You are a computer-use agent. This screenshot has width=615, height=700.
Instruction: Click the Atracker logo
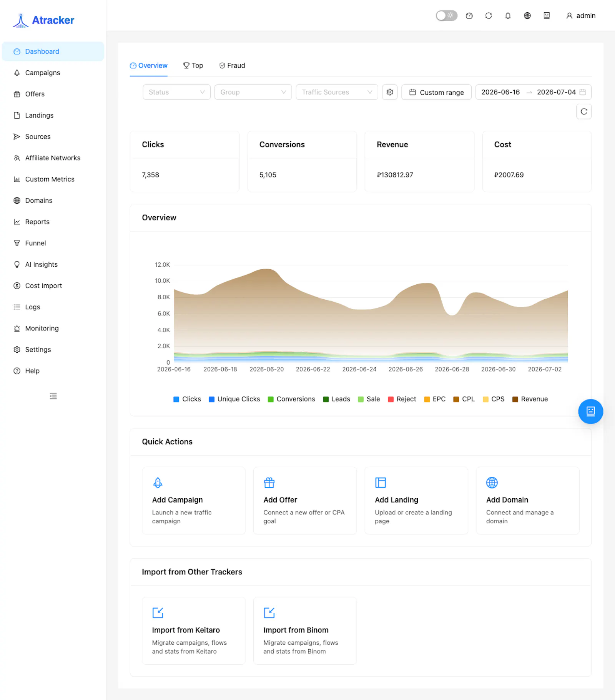(44, 20)
